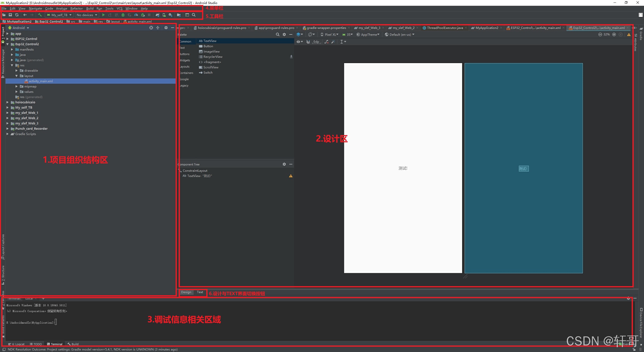This screenshot has height=352, width=644.
Task: Zoom in the design surface
Action: tap(614, 34)
